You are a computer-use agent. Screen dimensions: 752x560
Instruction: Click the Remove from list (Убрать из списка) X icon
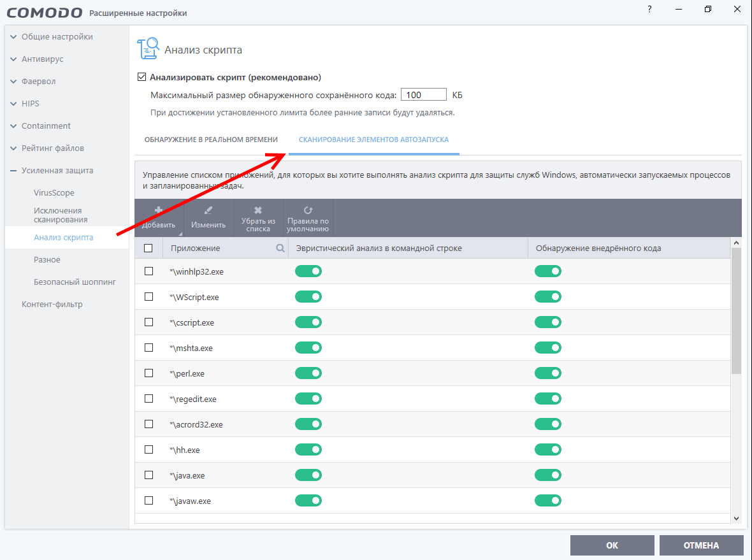pyautogui.click(x=258, y=210)
